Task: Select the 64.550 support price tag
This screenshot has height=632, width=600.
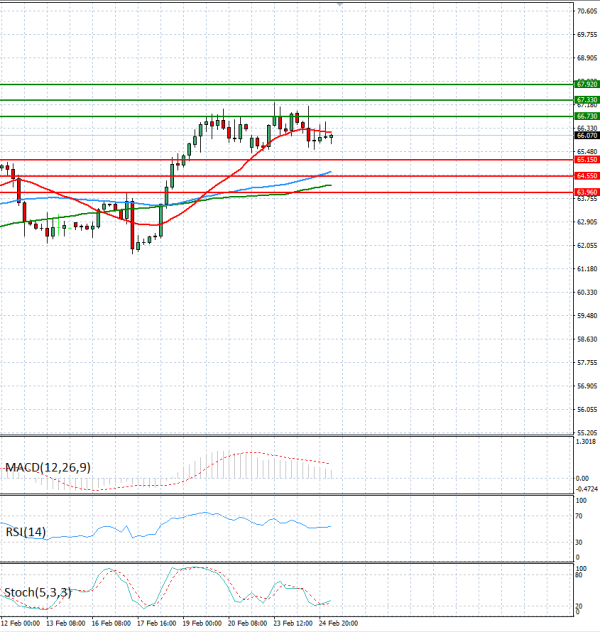Action: pyautogui.click(x=587, y=175)
